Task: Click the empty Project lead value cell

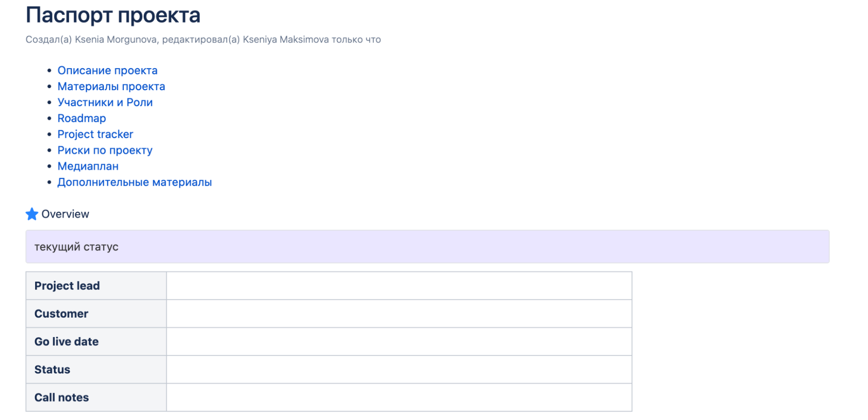Action: (x=399, y=286)
